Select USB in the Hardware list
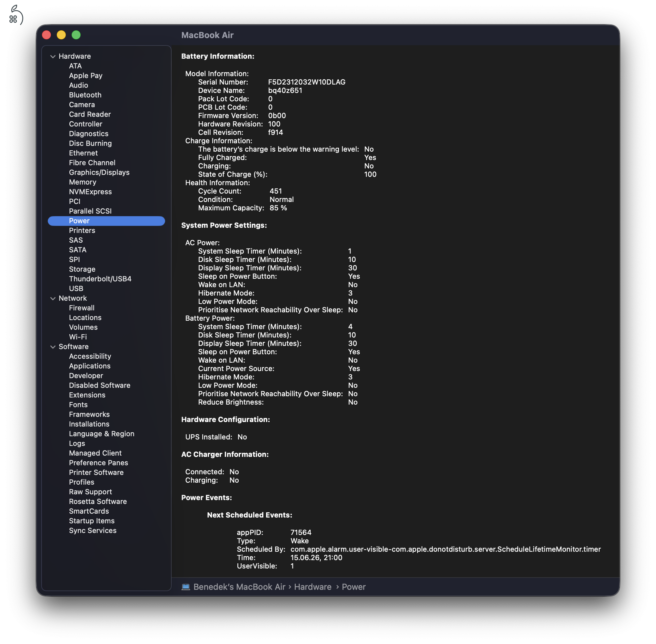The image size is (656, 644). [76, 289]
